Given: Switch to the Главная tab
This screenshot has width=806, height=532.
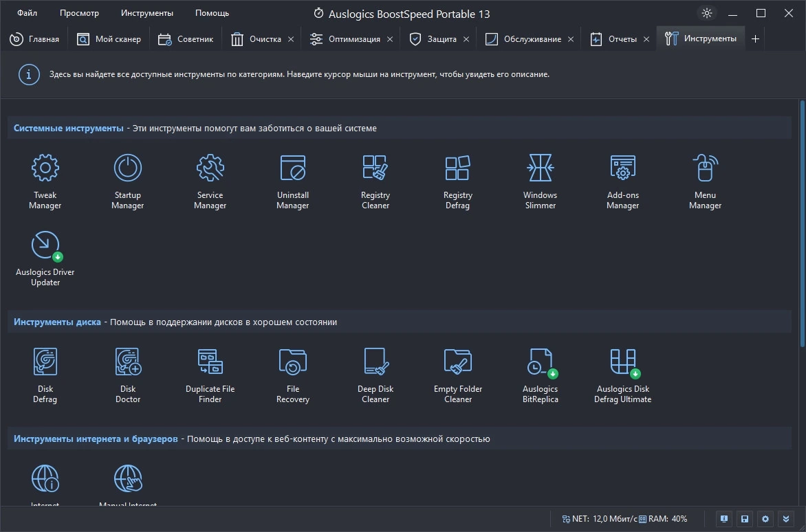Looking at the screenshot, I should (34, 39).
